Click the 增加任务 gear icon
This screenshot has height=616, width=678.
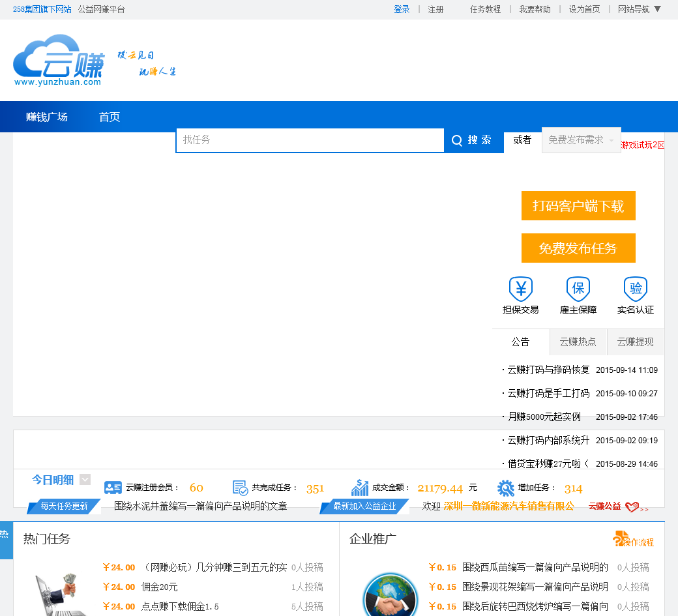pyautogui.click(x=505, y=488)
